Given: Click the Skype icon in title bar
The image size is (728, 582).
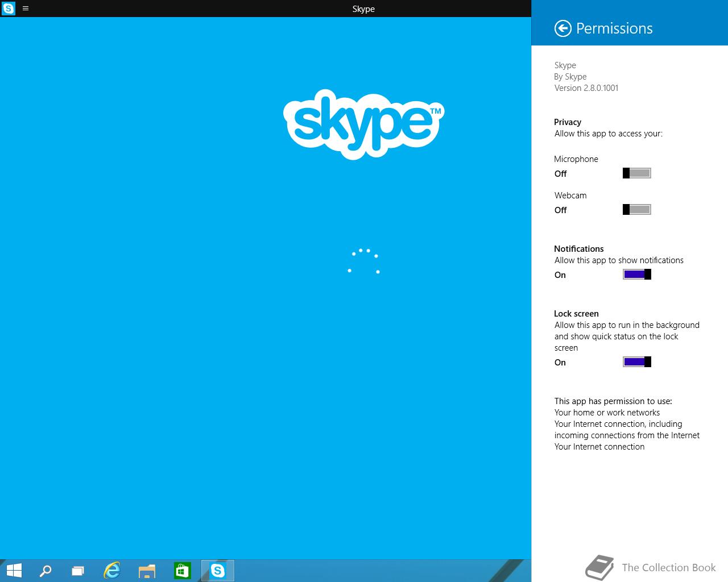Looking at the screenshot, I should [x=9, y=9].
